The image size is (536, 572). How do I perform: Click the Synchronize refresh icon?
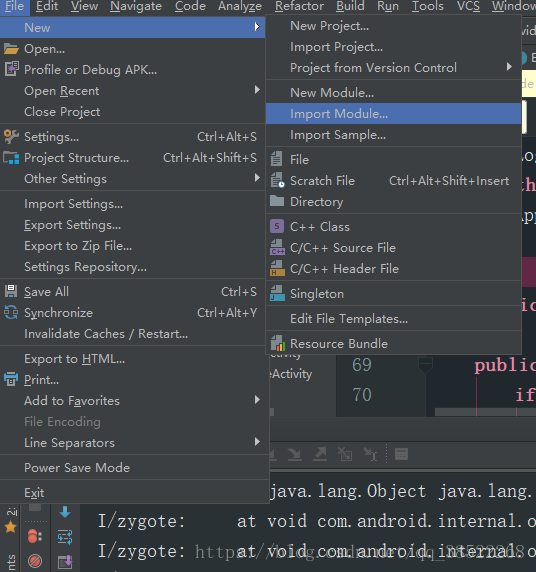pyautogui.click(x=11, y=313)
